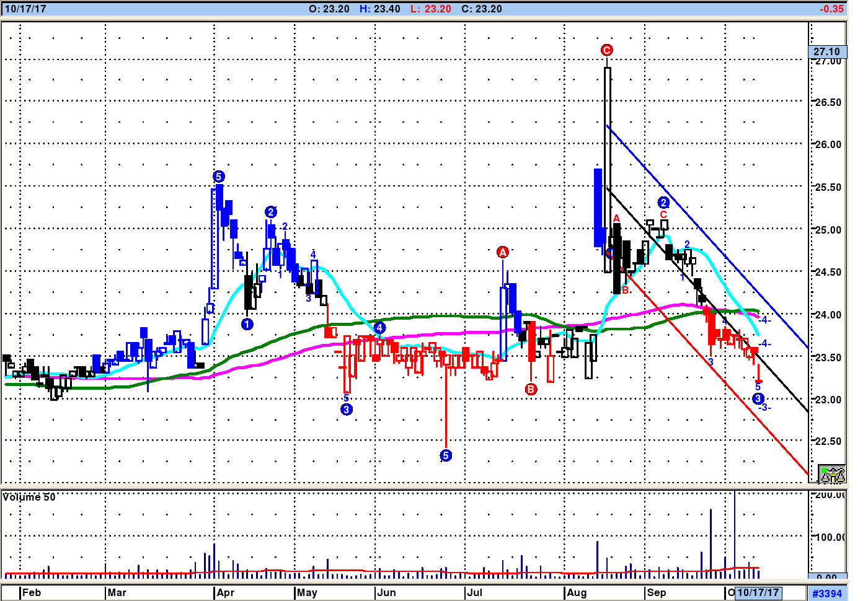This screenshot has width=868, height=601.
Task: Select blue circled 3 marker below October candle
Action: pos(758,398)
